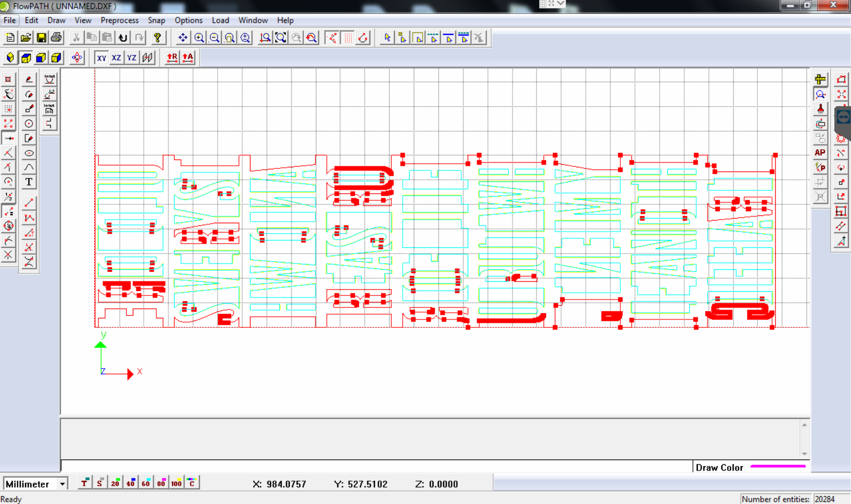The width and height of the screenshot is (851, 504).
Task: Save the drawing with the floppy icon
Action: pyautogui.click(x=41, y=38)
